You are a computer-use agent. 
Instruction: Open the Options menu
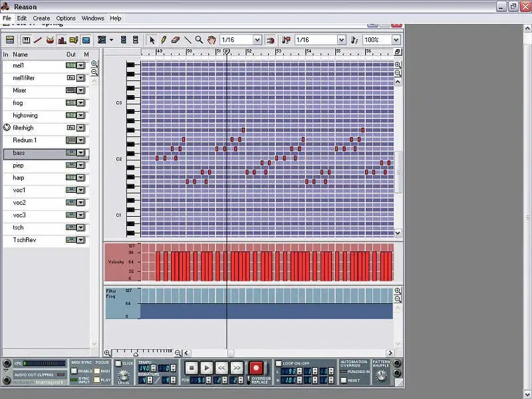pos(66,18)
